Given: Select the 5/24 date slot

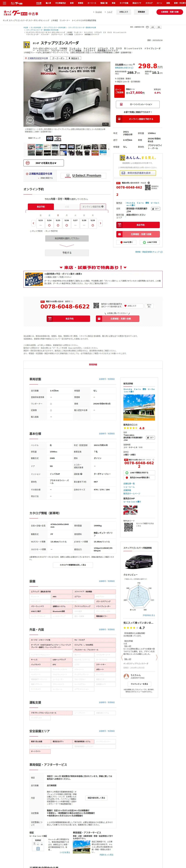Looking at the screenshot, I should click(x=49, y=223).
